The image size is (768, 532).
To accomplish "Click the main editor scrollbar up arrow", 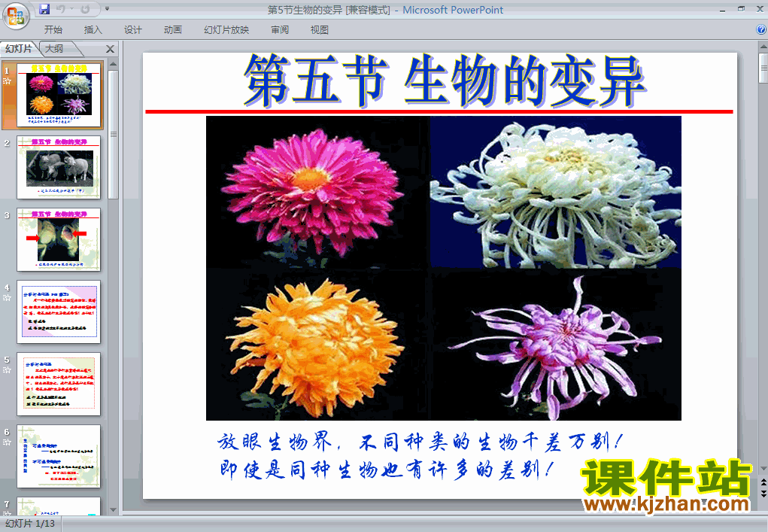I will (x=763, y=47).
